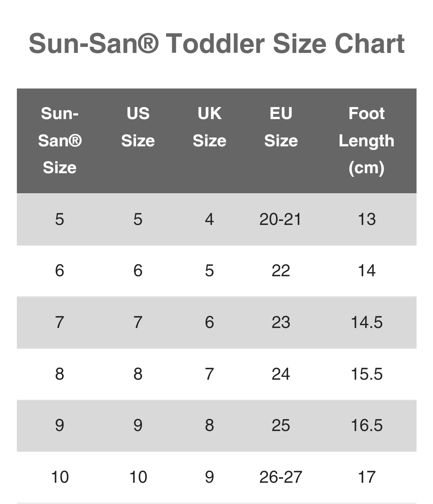Click foot length 13 cell
This screenshot has width=433, height=504.
pyautogui.click(x=366, y=219)
